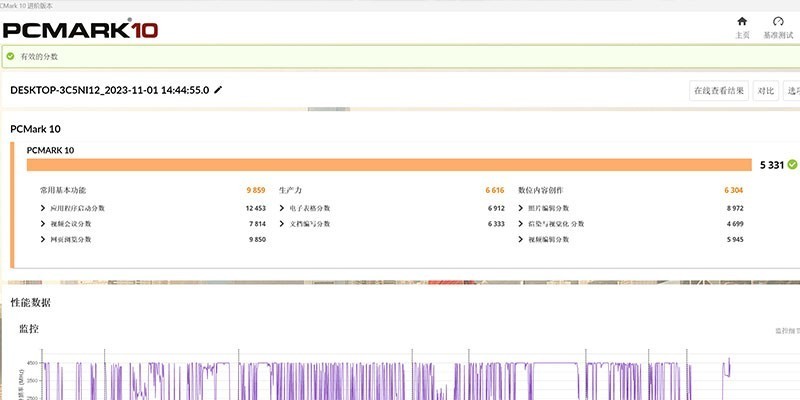Click value 6 912 for spreadsheets
This screenshot has width=800, height=400.
click(x=496, y=208)
